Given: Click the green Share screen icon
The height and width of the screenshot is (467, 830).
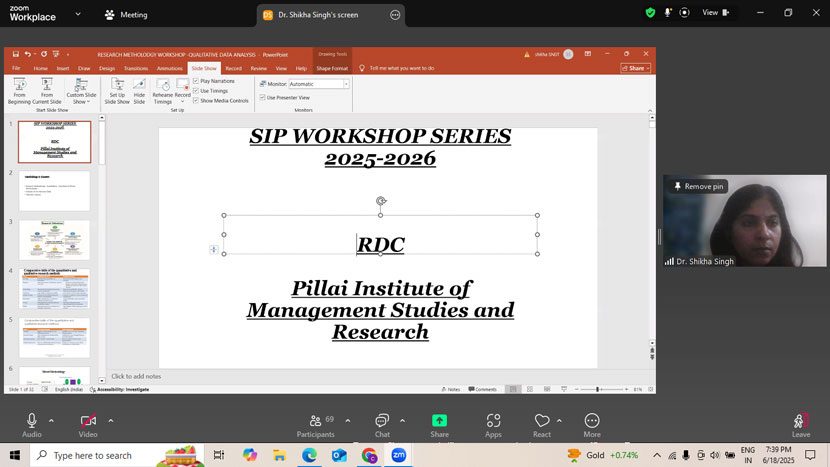Looking at the screenshot, I should (x=439, y=421).
